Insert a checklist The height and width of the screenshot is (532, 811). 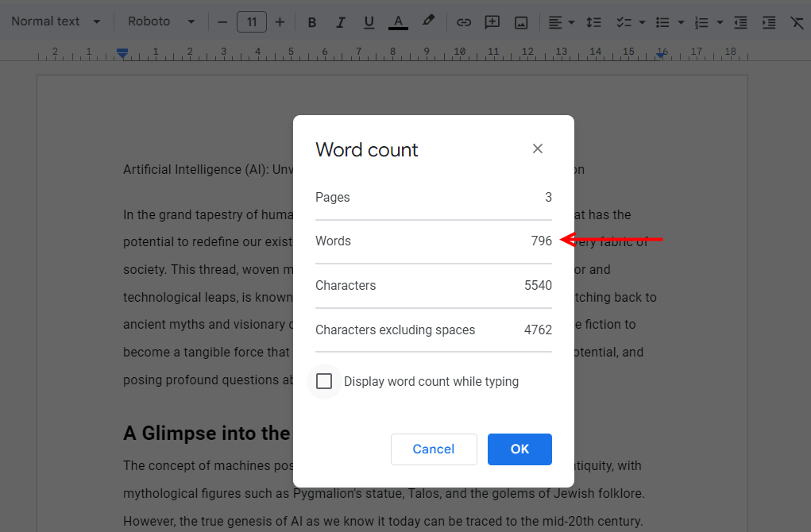tap(624, 22)
